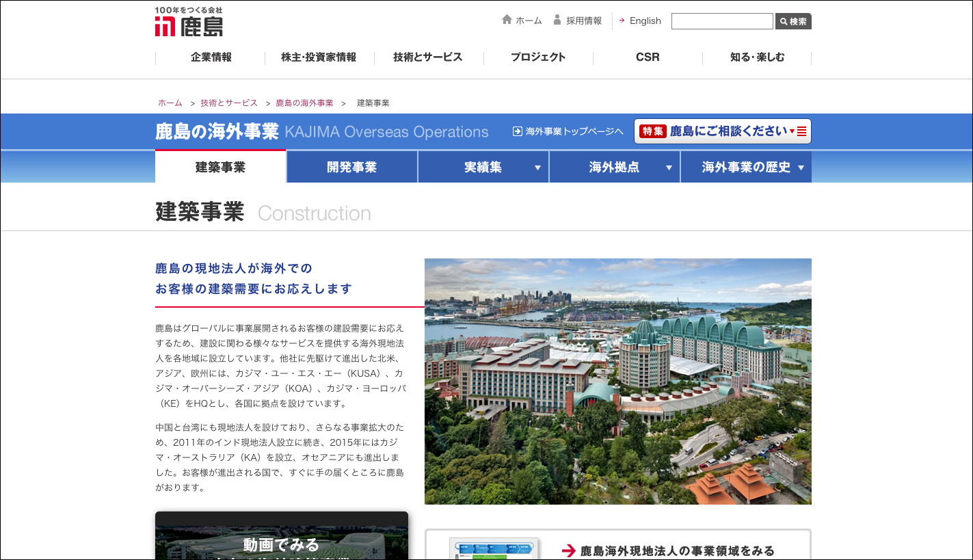Open 鹿島海外現地法人の事業領域をみる link
Screen dimensions: 973x560
coord(677,550)
